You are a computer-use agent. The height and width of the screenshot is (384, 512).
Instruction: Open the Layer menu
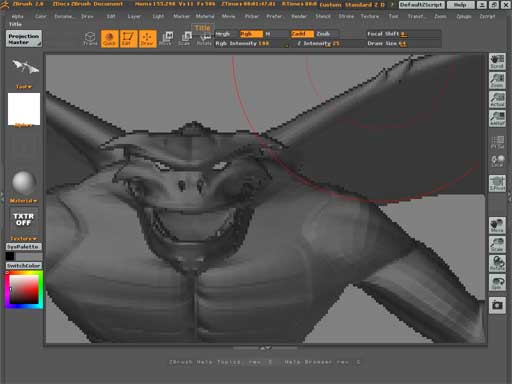[134, 16]
